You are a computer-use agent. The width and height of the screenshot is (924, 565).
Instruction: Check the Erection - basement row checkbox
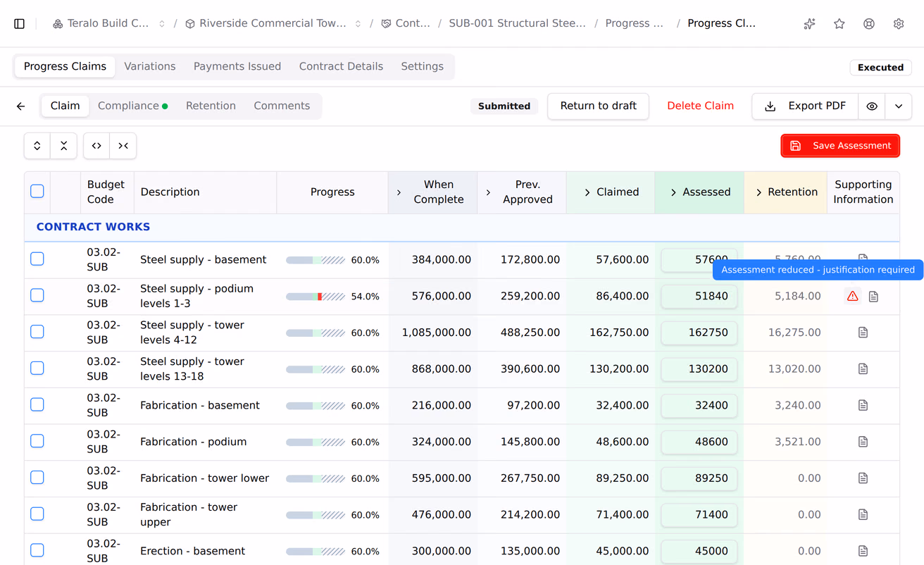coord(37,550)
